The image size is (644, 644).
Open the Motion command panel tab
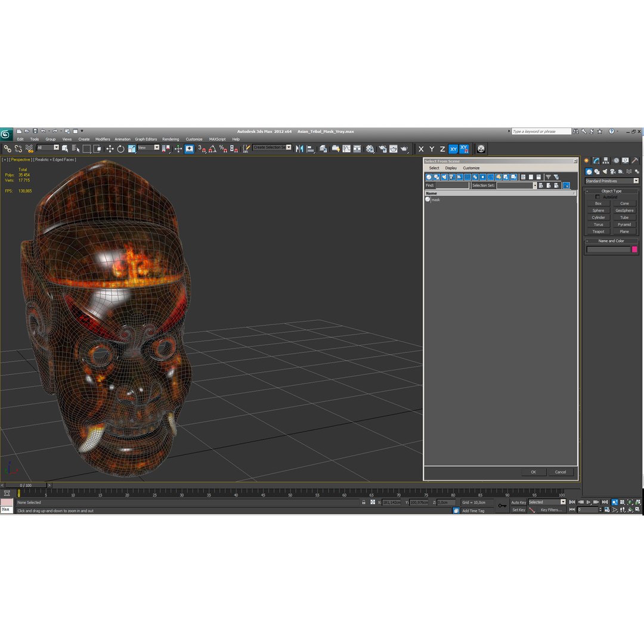pyautogui.click(x=616, y=160)
